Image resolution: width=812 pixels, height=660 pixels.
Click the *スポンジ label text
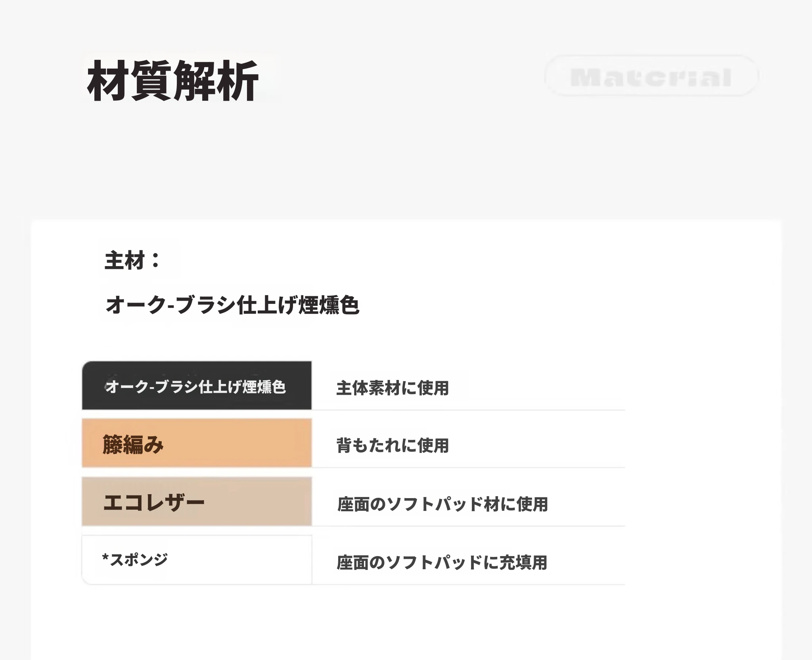135,559
